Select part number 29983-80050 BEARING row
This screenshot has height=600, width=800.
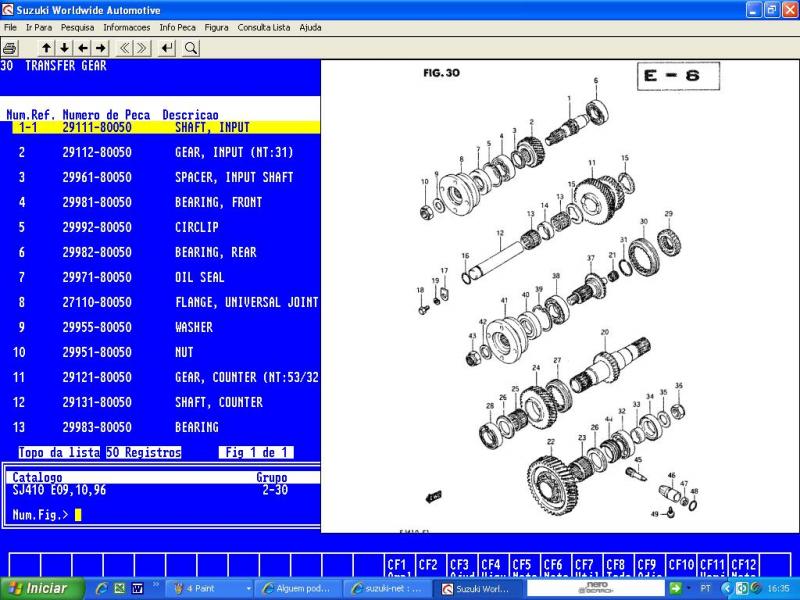point(160,427)
